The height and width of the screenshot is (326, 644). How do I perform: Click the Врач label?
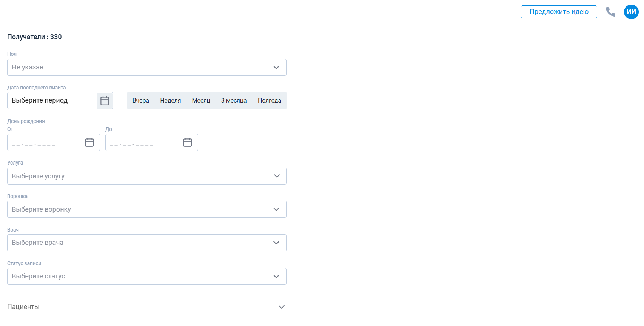click(x=13, y=230)
